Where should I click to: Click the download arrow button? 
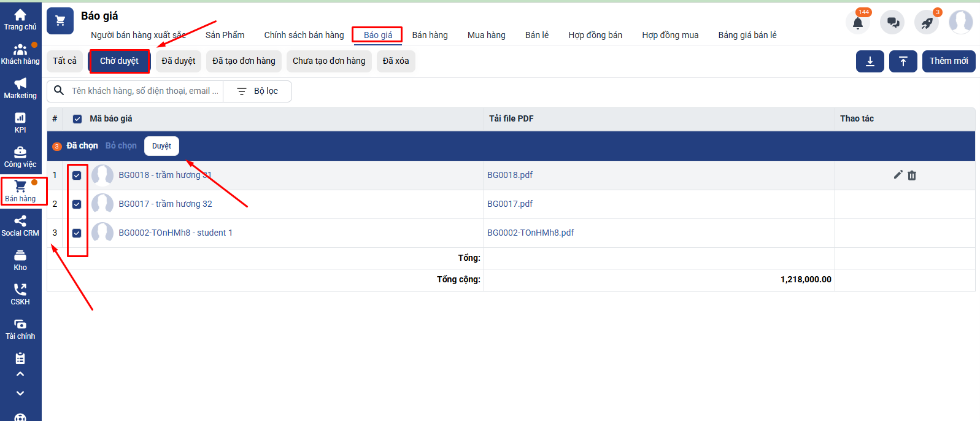[x=870, y=61]
